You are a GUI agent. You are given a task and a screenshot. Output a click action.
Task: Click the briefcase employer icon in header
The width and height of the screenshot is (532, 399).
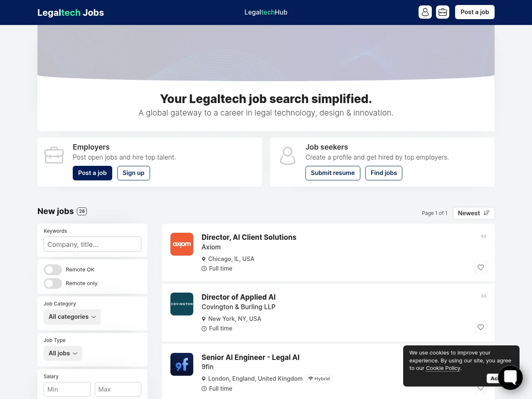point(443,12)
